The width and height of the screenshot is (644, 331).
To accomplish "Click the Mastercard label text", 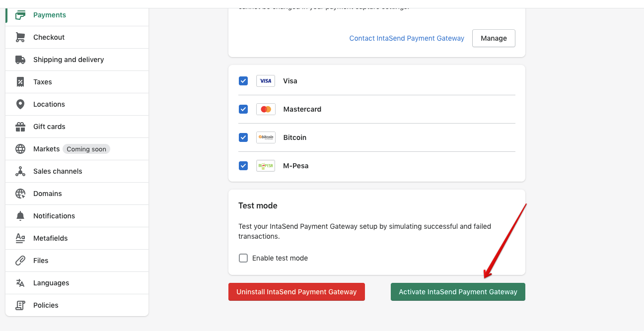I will (302, 109).
